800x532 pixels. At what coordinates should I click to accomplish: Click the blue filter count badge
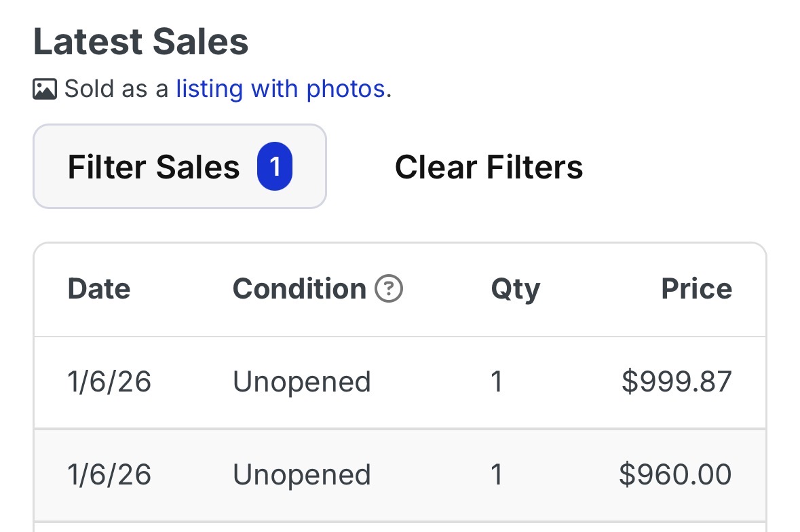[x=274, y=167]
